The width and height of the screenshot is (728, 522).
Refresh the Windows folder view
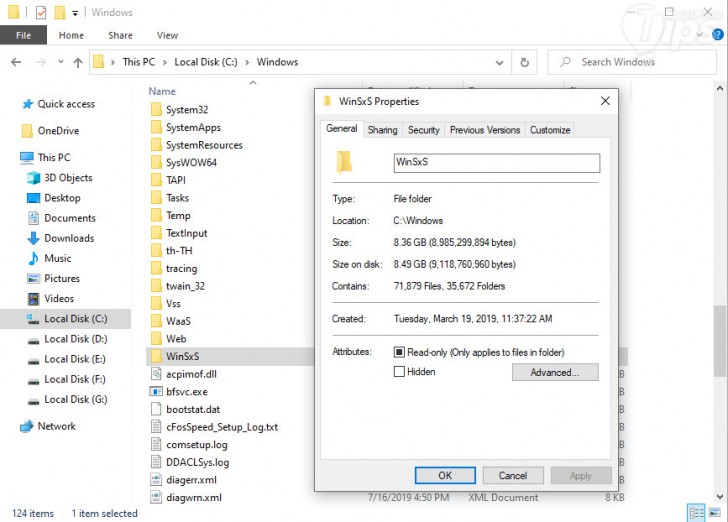tap(524, 62)
